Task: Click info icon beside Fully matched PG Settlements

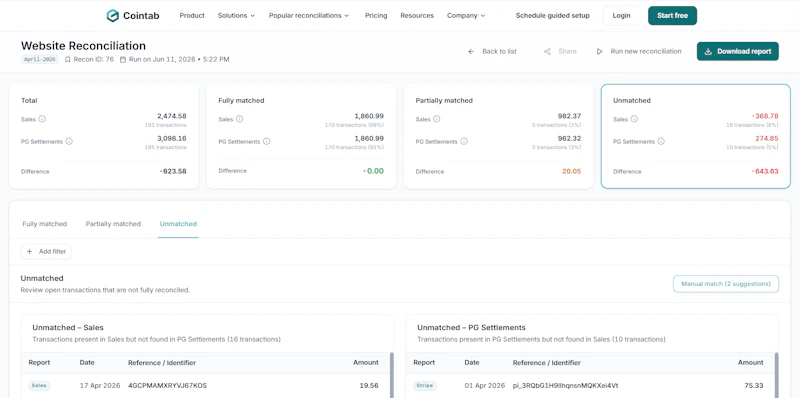Action: click(267, 141)
